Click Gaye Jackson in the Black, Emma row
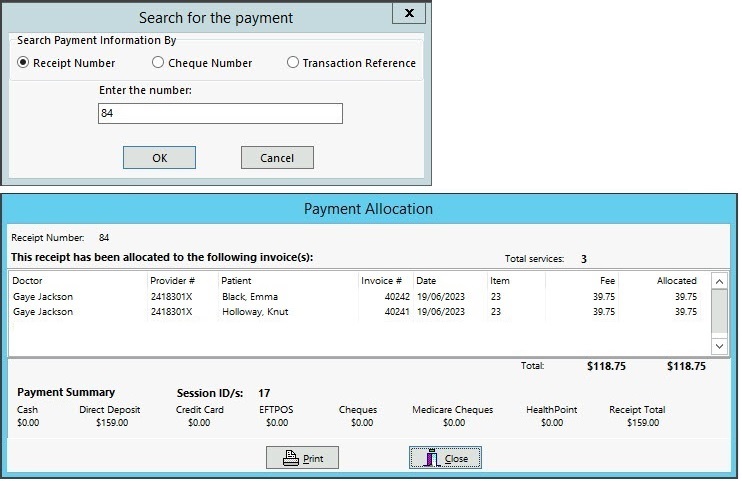The height and width of the screenshot is (481, 742). [x=43, y=297]
